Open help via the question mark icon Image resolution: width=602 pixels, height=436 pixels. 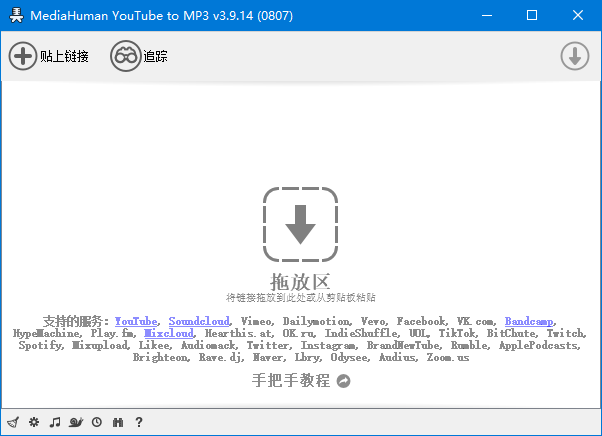(x=139, y=422)
